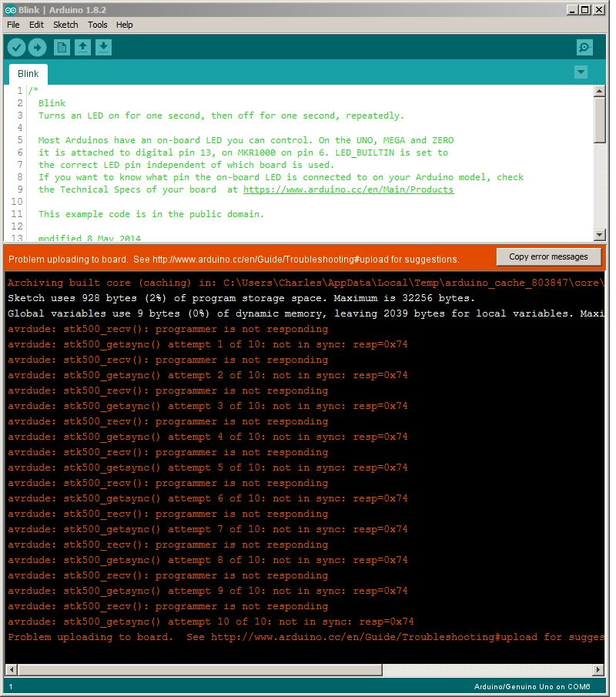Screen dimensions: 616x697
Task: Open the Sketch menu
Action: [x=65, y=25]
